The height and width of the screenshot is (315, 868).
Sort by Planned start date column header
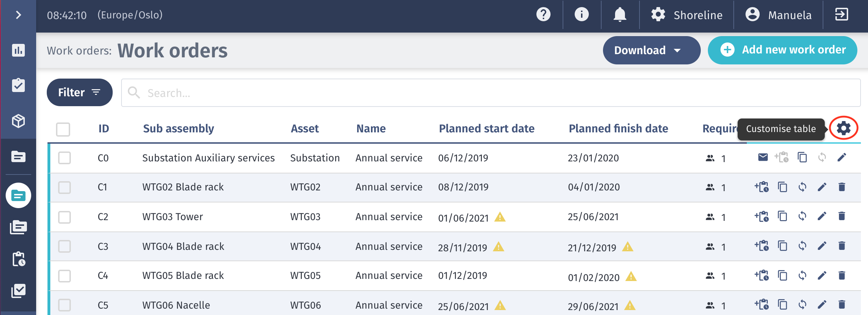point(486,128)
